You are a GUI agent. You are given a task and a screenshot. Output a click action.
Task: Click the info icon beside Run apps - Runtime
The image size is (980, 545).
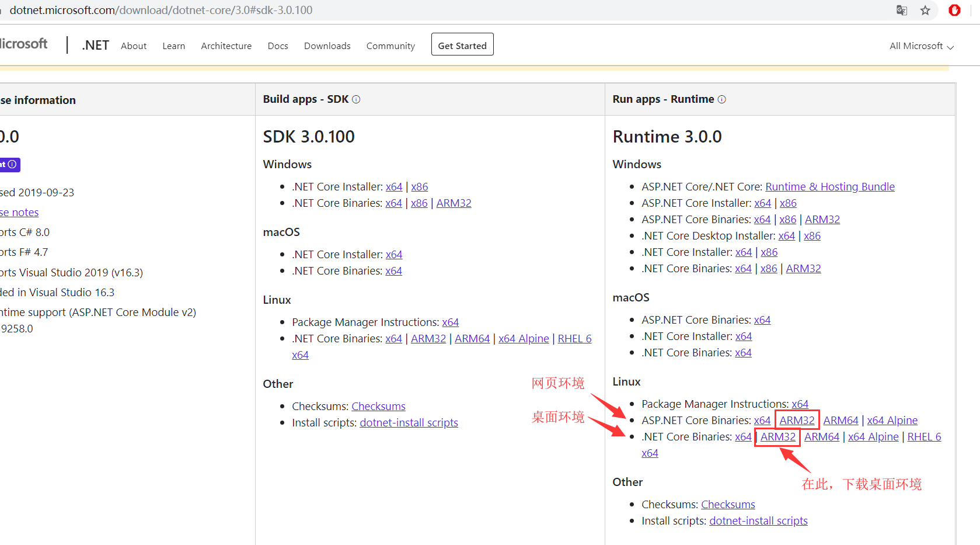point(721,99)
